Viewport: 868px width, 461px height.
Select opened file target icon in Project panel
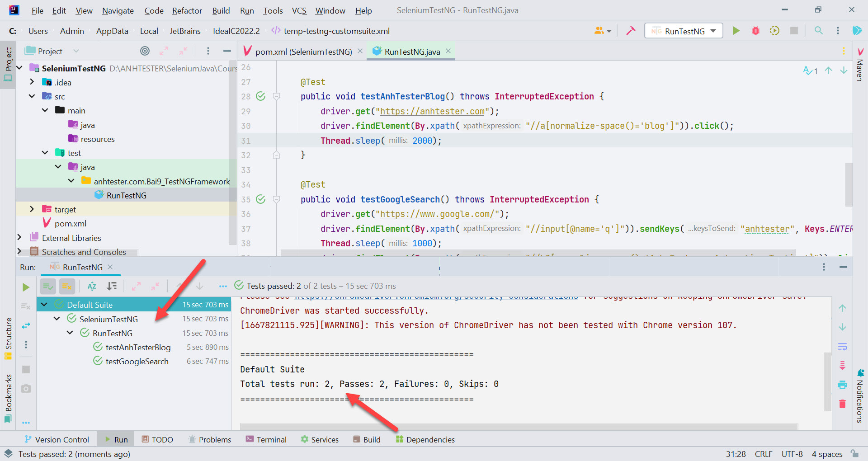pyautogui.click(x=145, y=51)
